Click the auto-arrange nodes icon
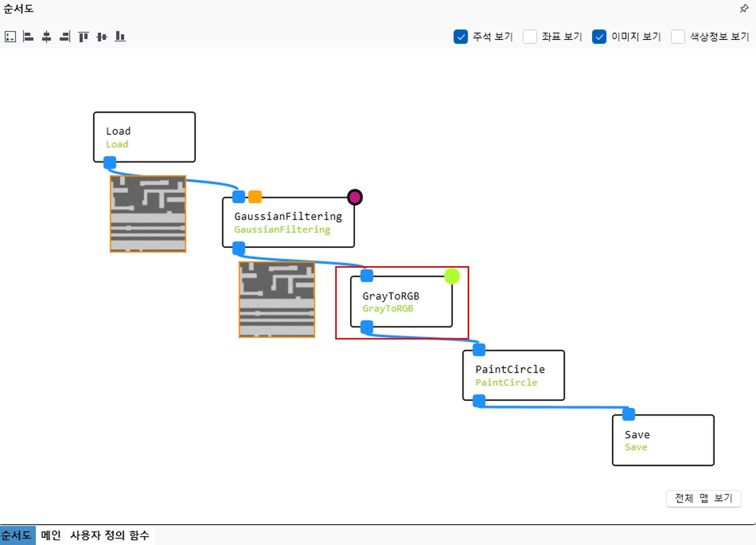756x545 pixels. (x=10, y=37)
